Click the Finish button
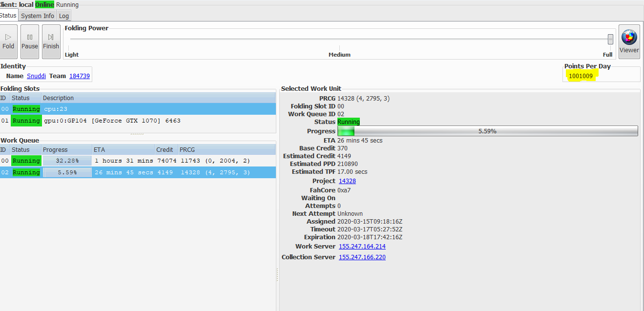The height and width of the screenshot is (311, 644). 51,41
